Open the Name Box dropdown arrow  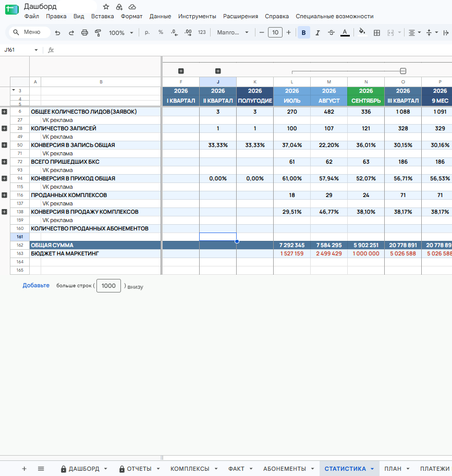[36, 50]
